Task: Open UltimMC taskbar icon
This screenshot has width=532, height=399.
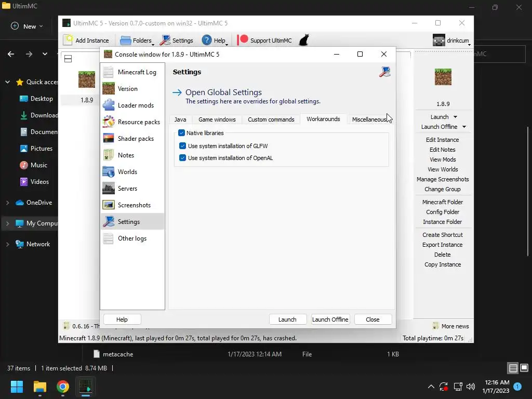Action: click(x=86, y=387)
